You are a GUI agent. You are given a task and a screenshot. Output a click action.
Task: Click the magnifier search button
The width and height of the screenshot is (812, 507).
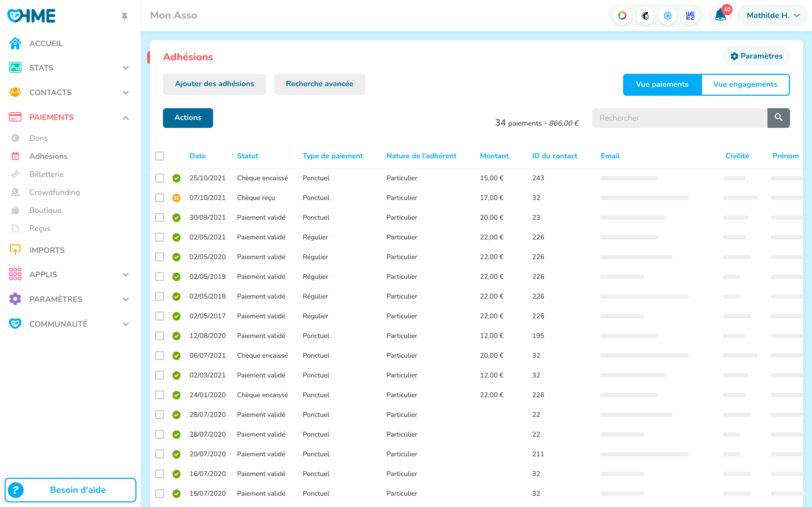coord(778,118)
